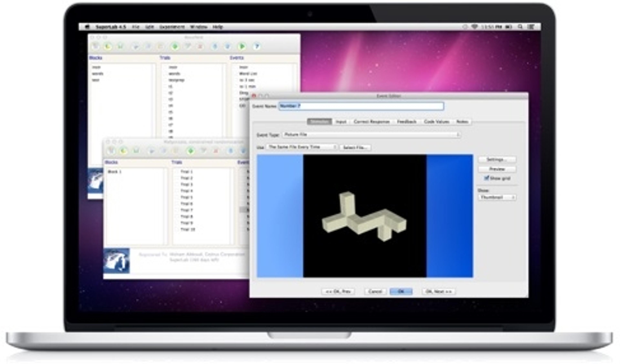The height and width of the screenshot is (364, 620).
Task: Expand the Show Thumbnail dropdown
Action: click(x=497, y=197)
